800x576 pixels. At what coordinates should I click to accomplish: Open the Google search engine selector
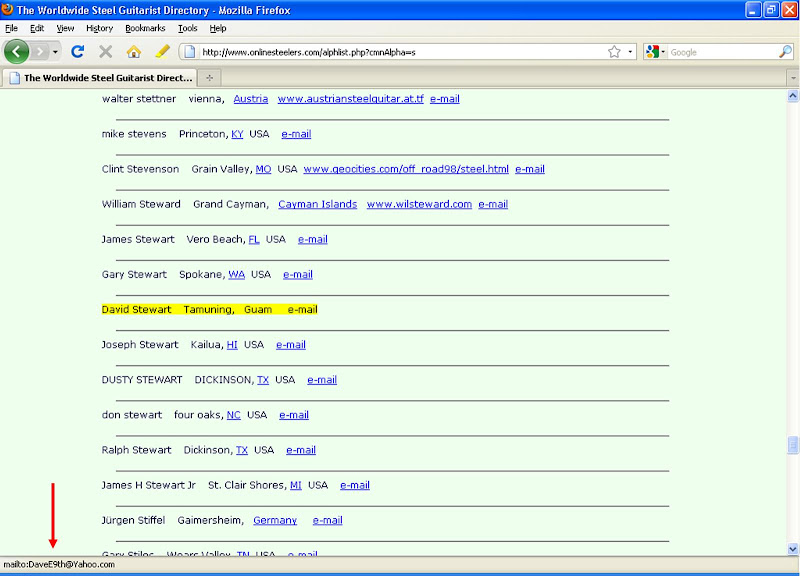tap(655, 52)
